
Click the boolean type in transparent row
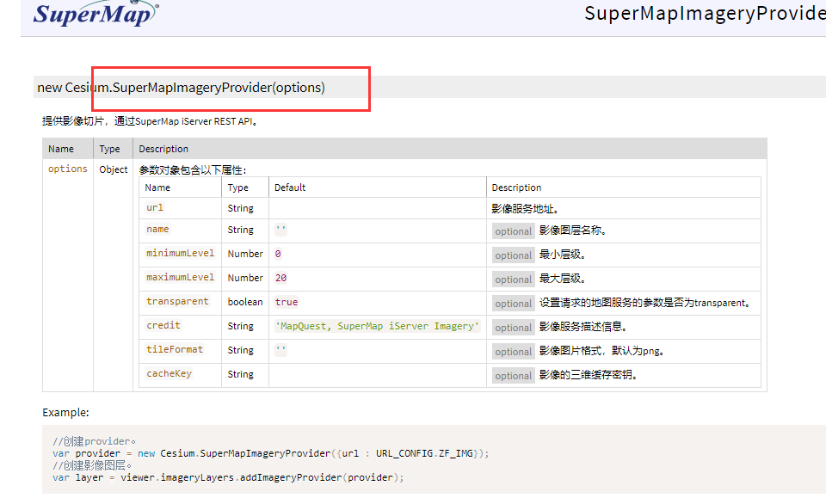click(x=245, y=302)
